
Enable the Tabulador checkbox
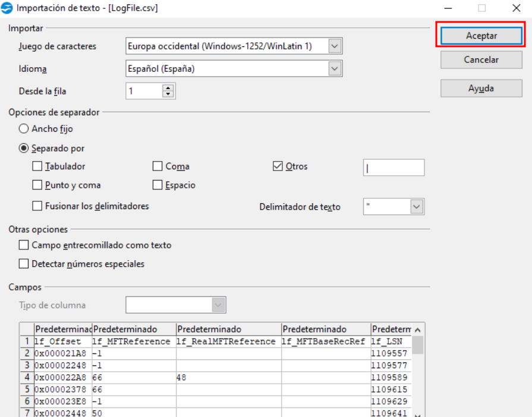(x=37, y=167)
